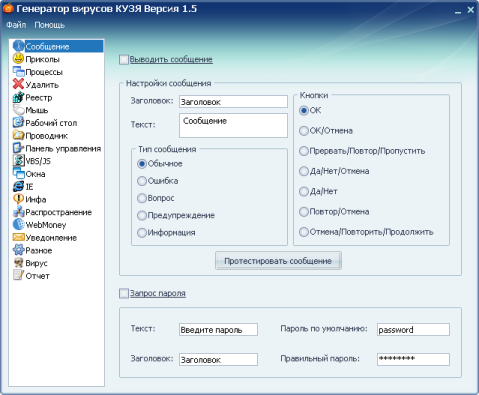Choose the Предупреждение message type

tap(142, 215)
